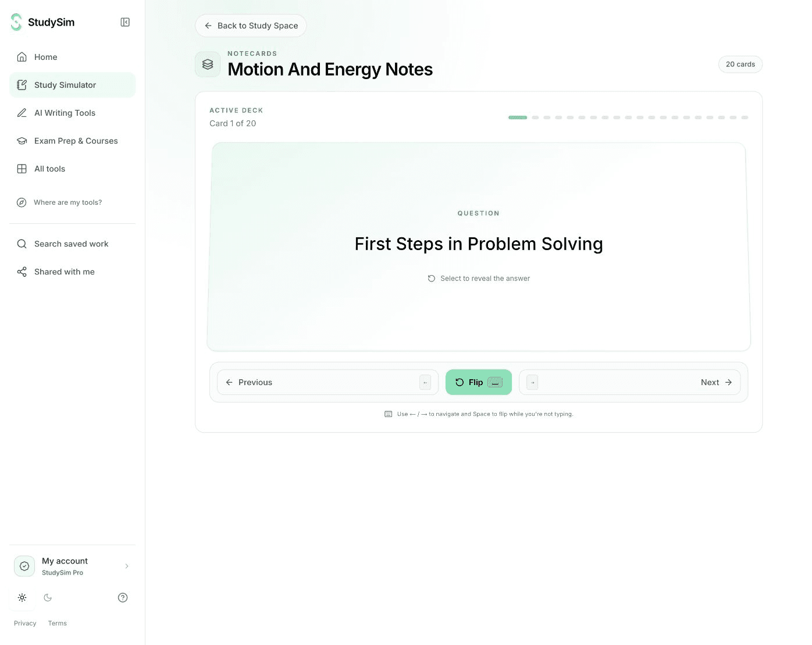Flip the card by clicking it
This screenshot has height=645, width=812.
(479, 247)
